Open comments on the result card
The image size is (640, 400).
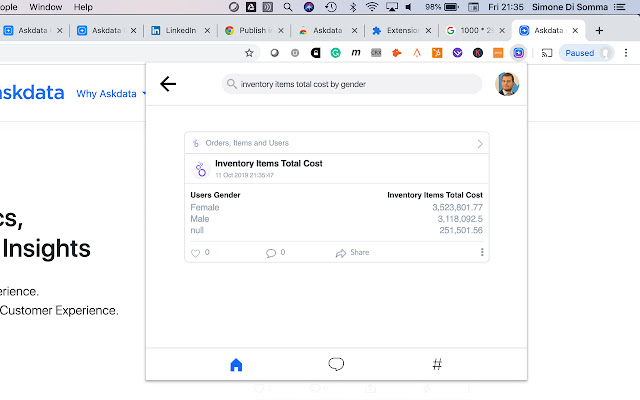(271, 253)
